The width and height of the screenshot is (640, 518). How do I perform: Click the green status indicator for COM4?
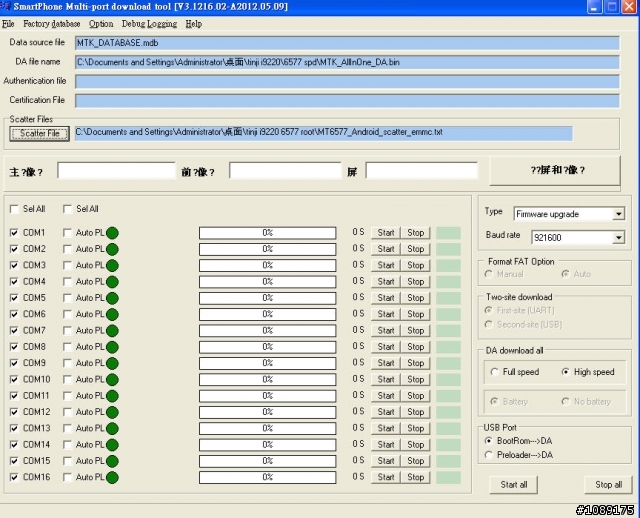coord(112,282)
